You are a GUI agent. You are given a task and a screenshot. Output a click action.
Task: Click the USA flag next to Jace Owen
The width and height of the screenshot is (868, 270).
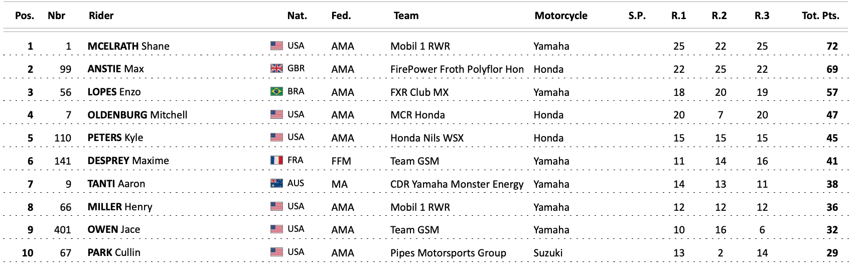click(276, 229)
